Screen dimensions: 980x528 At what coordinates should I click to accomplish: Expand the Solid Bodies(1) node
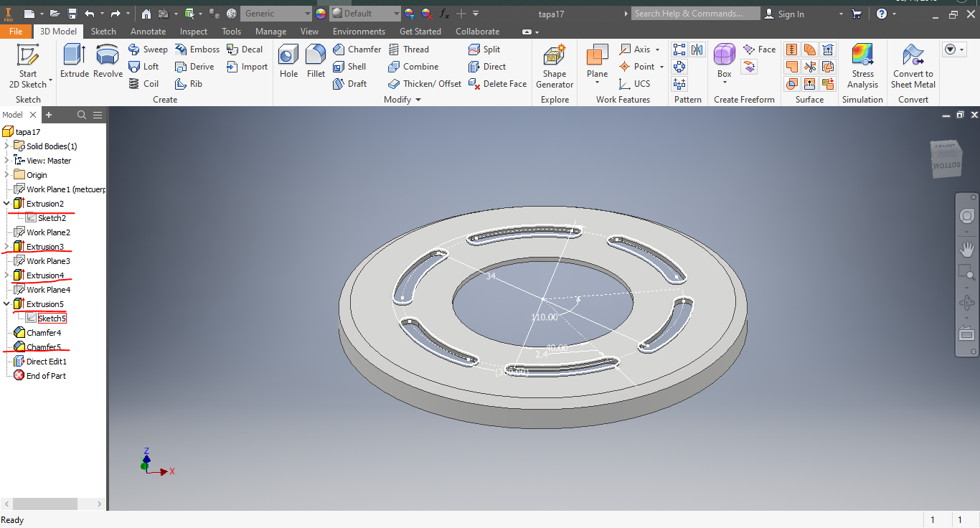click(7, 146)
